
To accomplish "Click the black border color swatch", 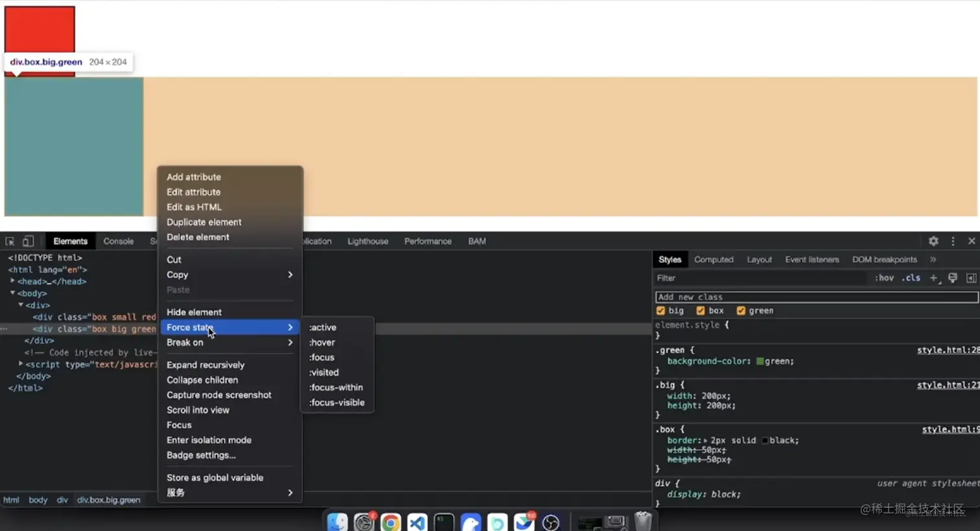I will coord(765,440).
